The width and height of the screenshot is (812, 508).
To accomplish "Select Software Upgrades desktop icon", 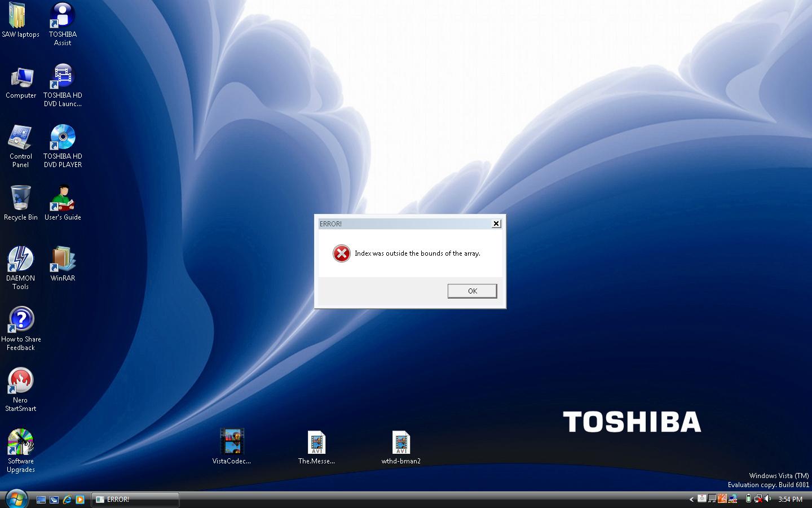I will 21,451.
